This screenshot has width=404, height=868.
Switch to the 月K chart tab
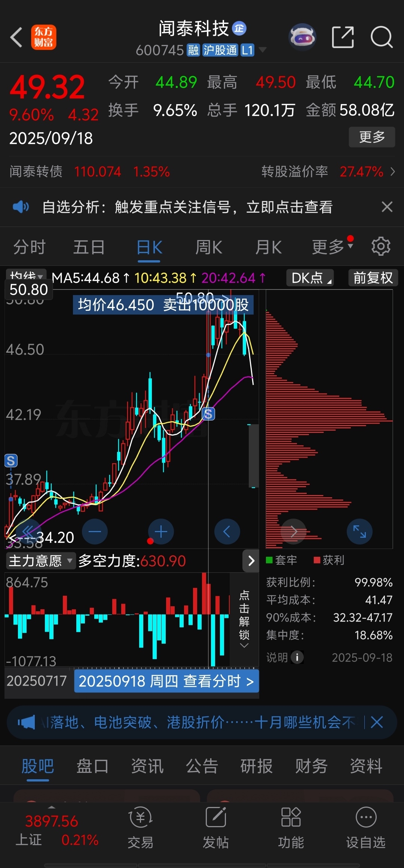pyautogui.click(x=268, y=247)
